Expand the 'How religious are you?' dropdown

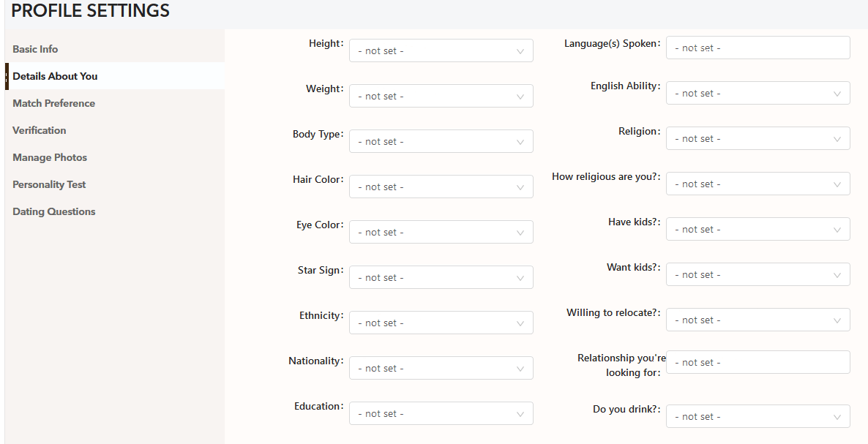pyautogui.click(x=757, y=184)
